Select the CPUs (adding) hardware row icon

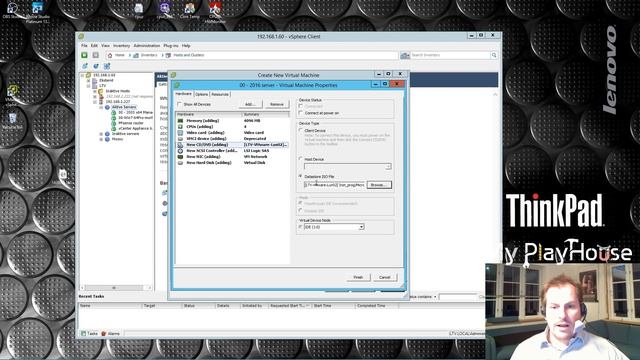(x=180, y=127)
